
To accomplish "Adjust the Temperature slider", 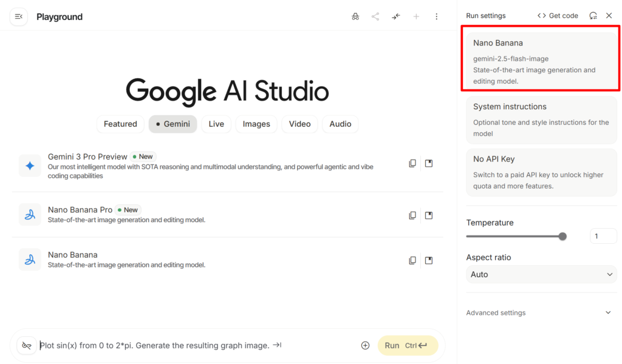I will pyautogui.click(x=562, y=237).
